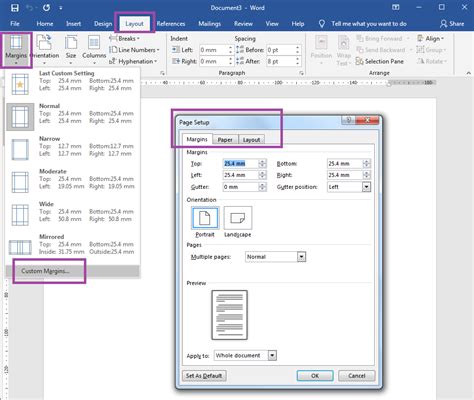Switch to Paper tab in Page Setup
This screenshot has width=474, height=400.
click(x=225, y=140)
